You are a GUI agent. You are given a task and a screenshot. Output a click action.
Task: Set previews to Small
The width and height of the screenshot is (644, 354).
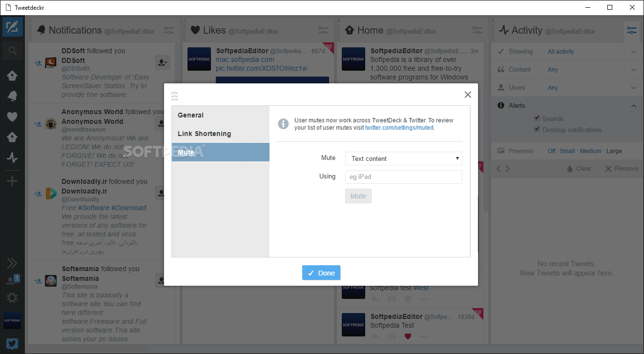[567, 151]
